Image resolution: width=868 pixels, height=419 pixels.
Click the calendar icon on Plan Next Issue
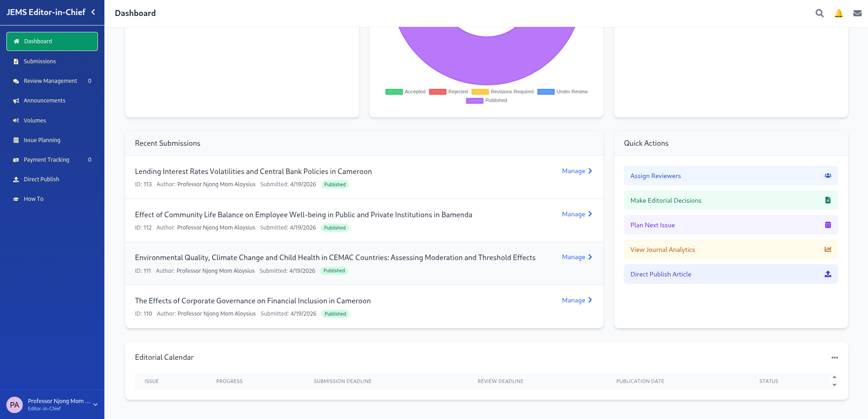(x=828, y=225)
